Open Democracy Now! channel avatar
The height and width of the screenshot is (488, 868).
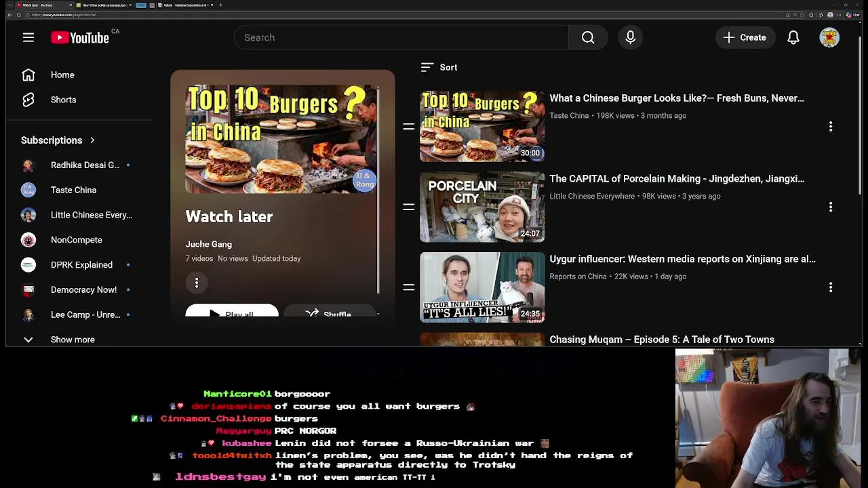(28, 289)
